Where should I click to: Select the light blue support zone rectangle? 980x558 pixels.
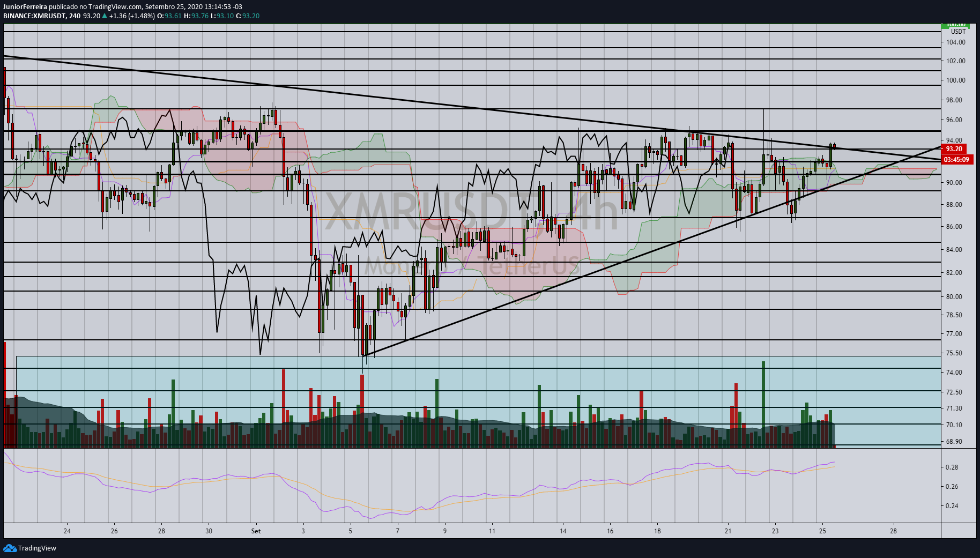coord(478,401)
